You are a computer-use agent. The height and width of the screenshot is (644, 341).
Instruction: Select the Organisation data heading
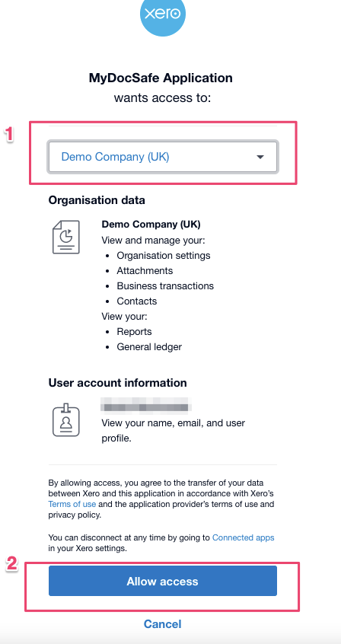(x=97, y=200)
